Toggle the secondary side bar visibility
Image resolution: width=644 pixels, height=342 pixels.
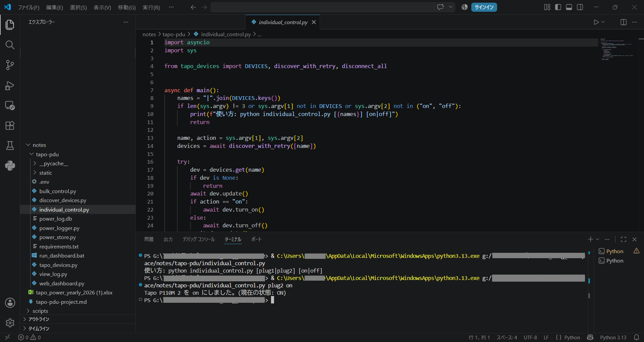(x=580, y=7)
